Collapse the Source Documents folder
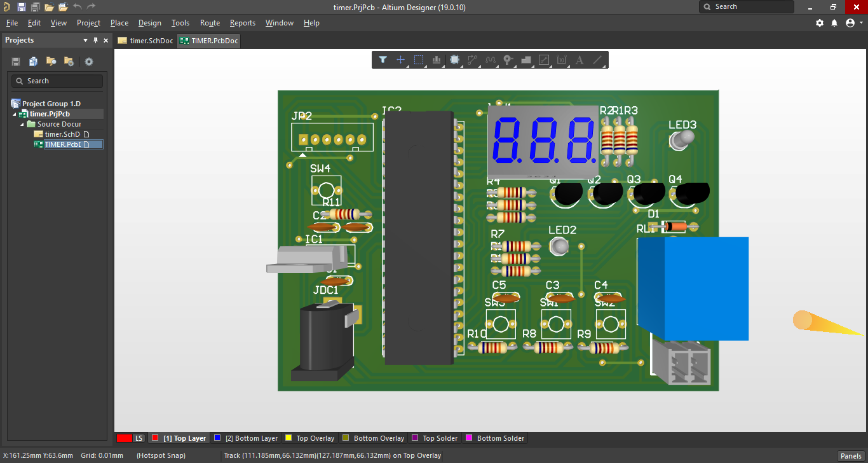The width and height of the screenshot is (868, 463). tap(22, 124)
